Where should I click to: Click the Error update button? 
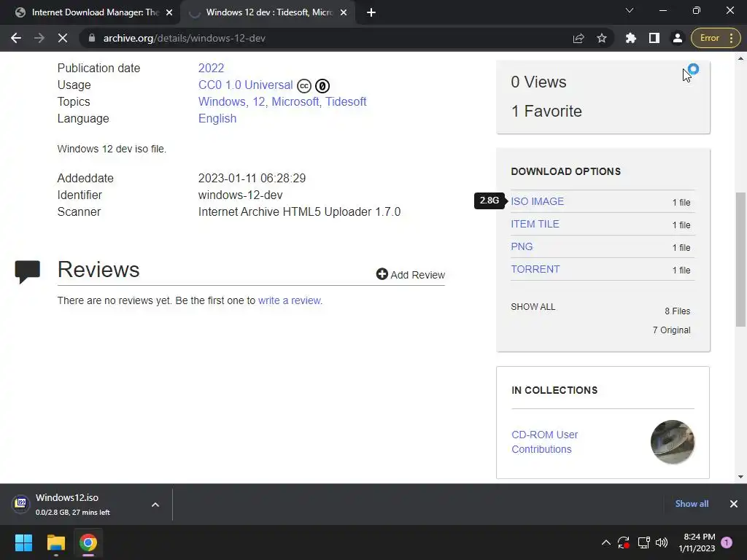coord(716,38)
